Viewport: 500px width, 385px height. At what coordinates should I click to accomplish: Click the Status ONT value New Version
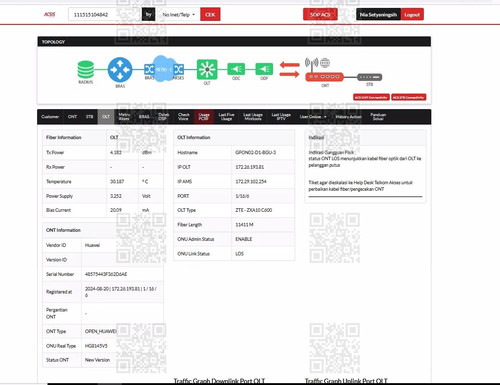tap(97, 360)
